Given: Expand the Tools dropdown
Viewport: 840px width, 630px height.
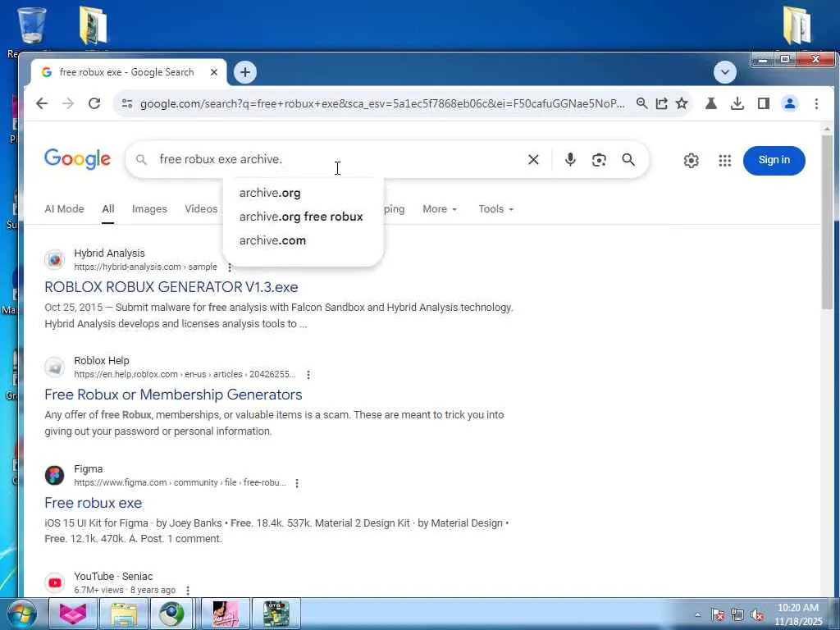Looking at the screenshot, I should 496,209.
